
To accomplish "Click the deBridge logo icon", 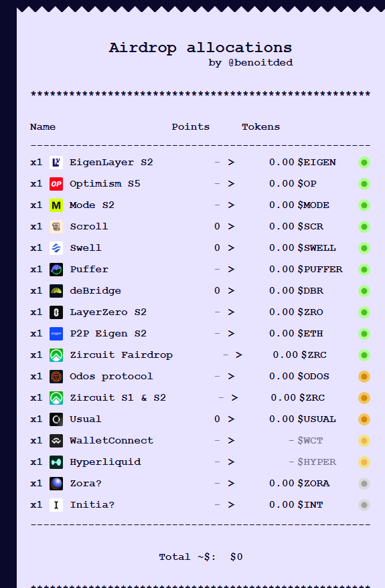I will (x=56, y=290).
